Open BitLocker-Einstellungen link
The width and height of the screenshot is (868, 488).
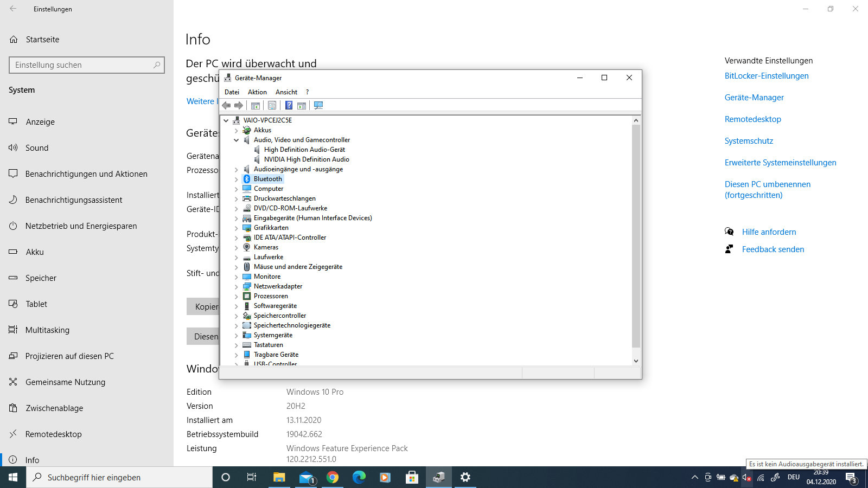[x=767, y=76]
